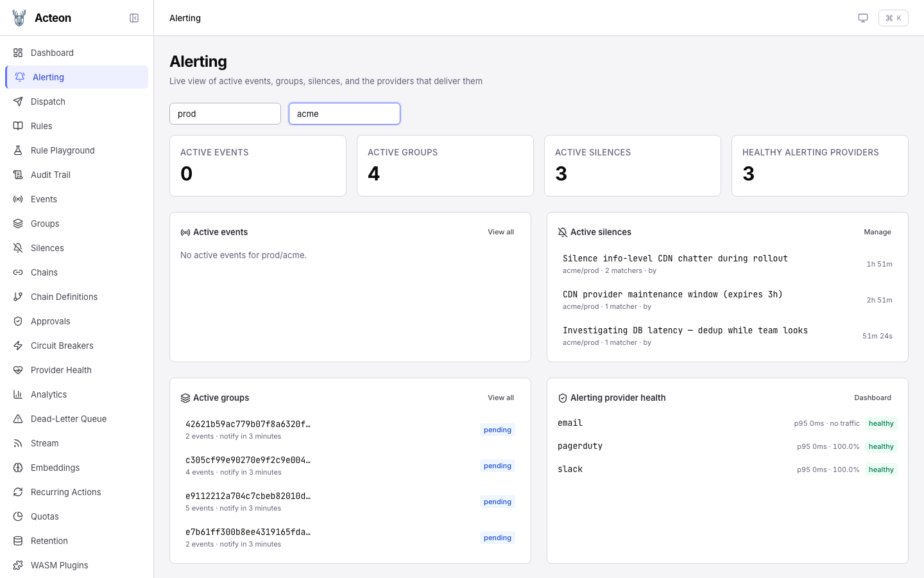Open the command palette ⌘K button
Image resolution: width=924 pixels, height=578 pixels.
coord(893,18)
